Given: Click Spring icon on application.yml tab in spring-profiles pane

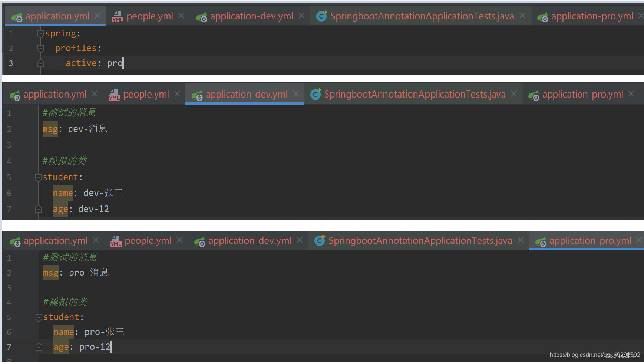Looking at the screenshot, I should pyautogui.click(x=17, y=17).
